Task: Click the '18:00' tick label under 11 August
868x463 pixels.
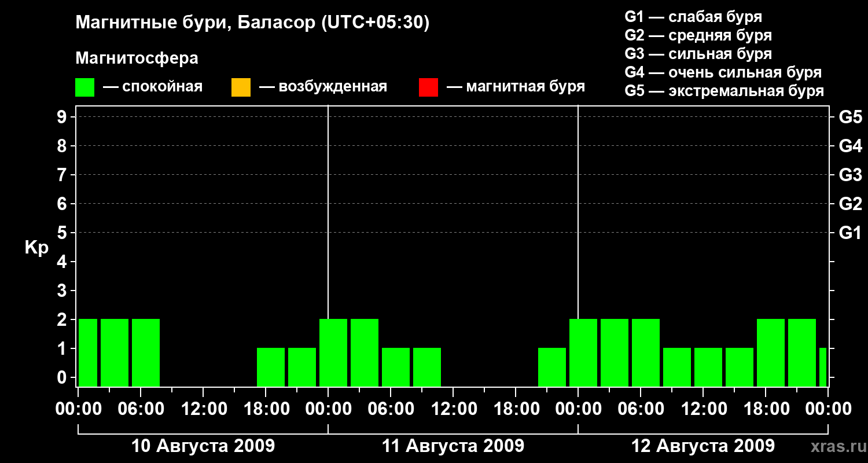Action: point(516,409)
